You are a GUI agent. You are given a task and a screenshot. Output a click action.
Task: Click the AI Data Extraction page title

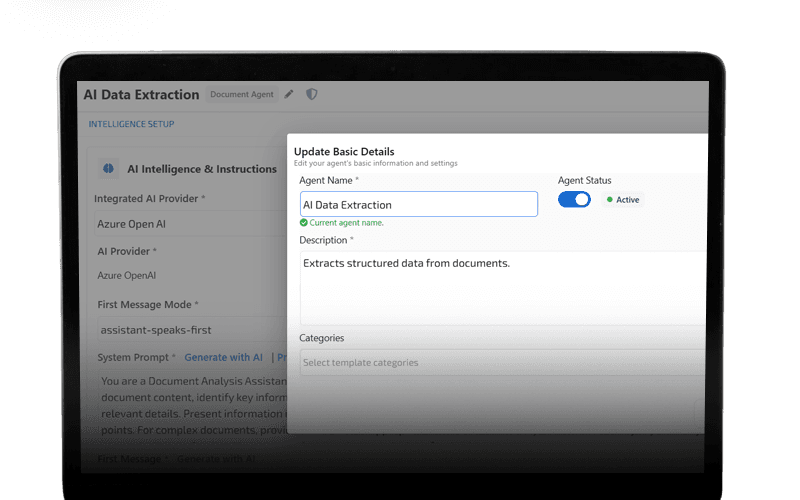click(x=141, y=95)
